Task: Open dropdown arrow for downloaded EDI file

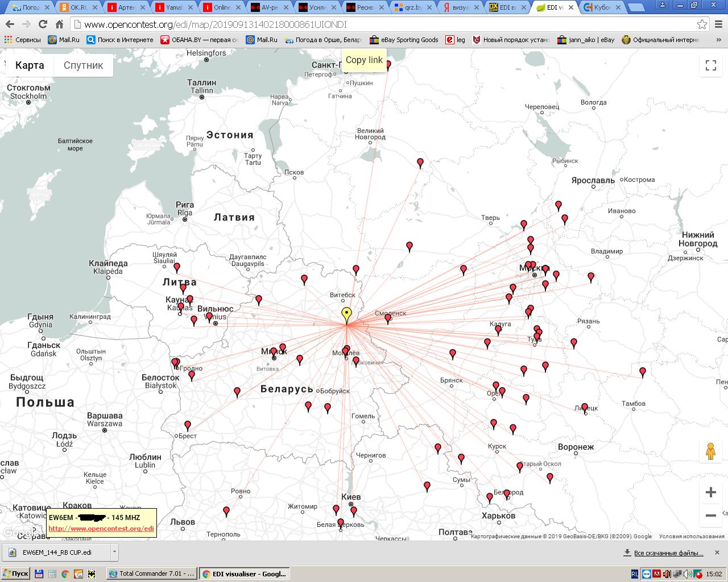Action: tap(114, 552)
